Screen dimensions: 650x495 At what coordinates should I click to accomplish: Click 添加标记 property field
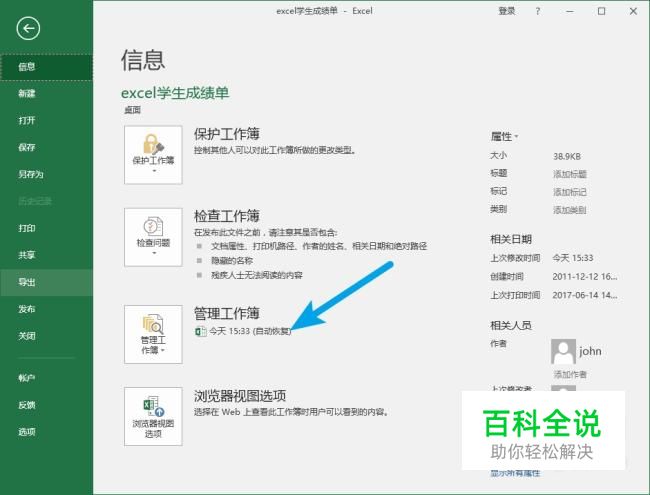570,192
